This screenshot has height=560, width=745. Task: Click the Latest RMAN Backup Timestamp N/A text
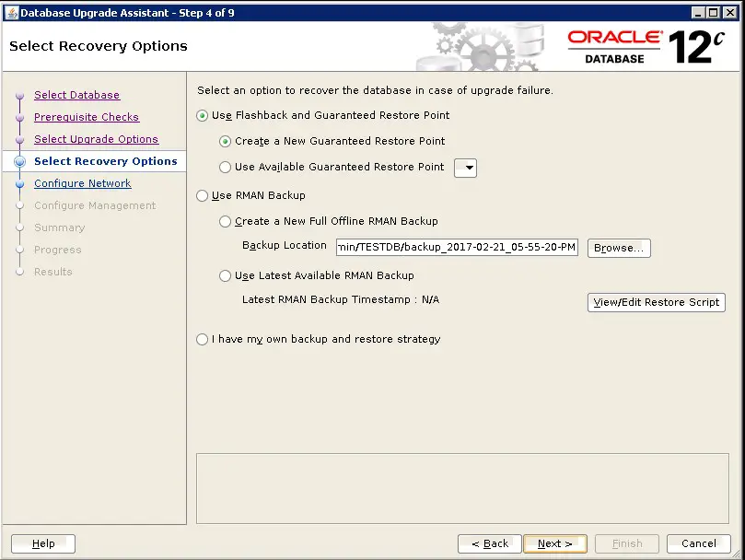tap(341, 299)
